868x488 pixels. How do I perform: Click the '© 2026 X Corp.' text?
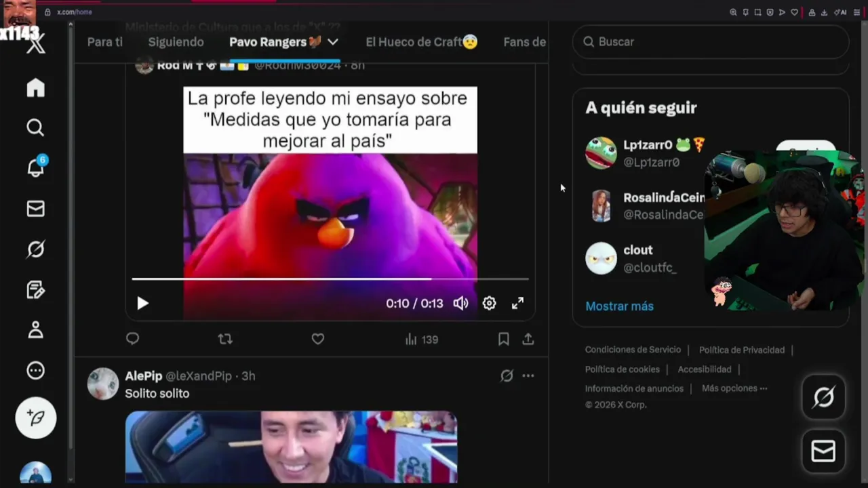616,405
